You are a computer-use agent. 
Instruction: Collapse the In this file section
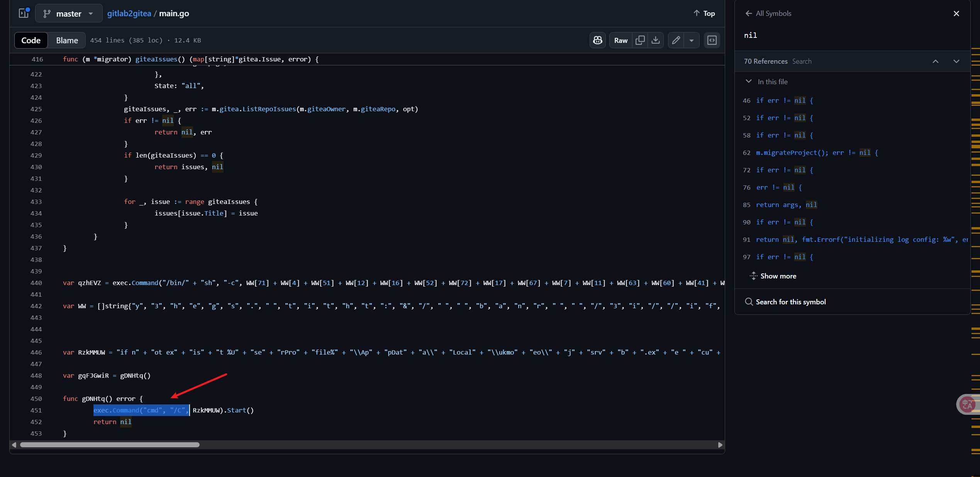pyautogui.click(x=749, y=81)
